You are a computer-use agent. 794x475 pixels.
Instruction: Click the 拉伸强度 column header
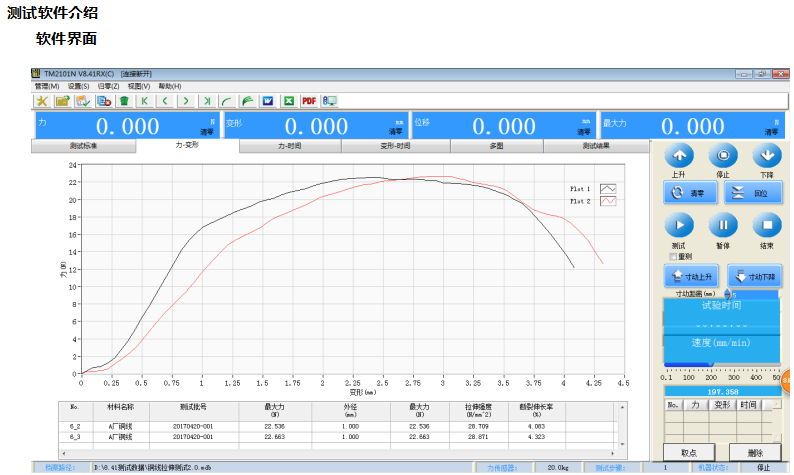479,410
